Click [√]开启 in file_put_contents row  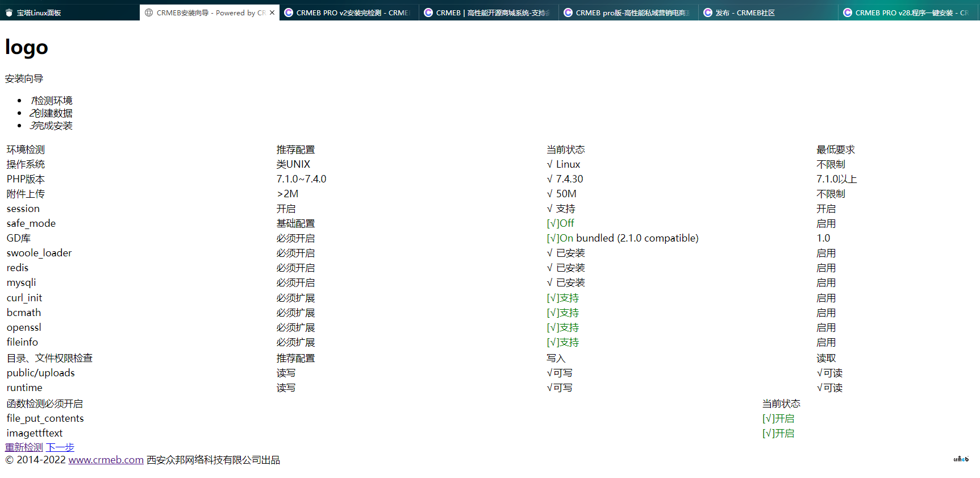[x=778, y=418]
